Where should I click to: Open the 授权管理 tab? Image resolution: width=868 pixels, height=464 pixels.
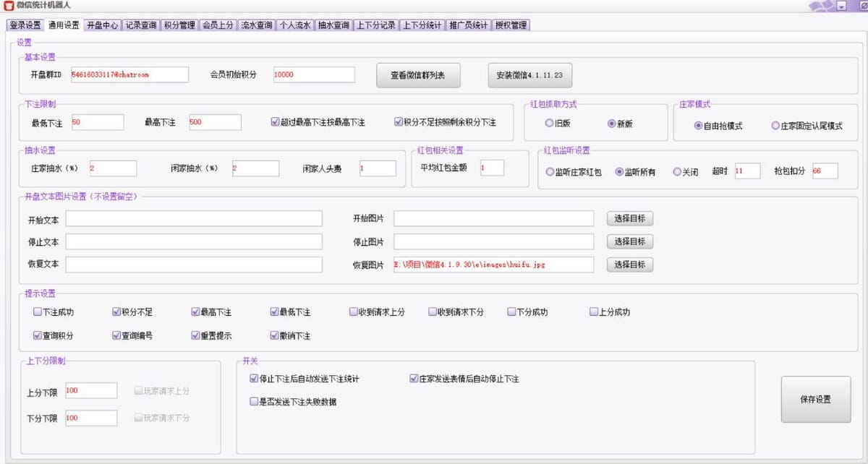[511, 25]
